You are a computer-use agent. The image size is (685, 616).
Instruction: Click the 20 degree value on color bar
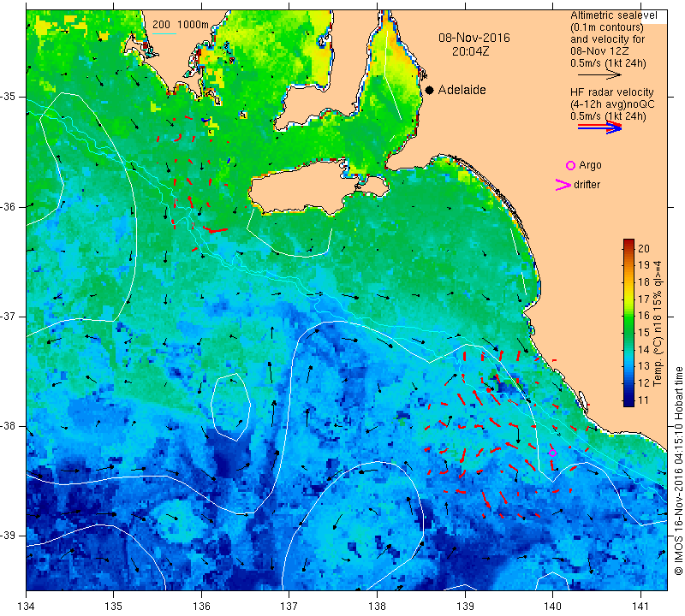(644, 248)
